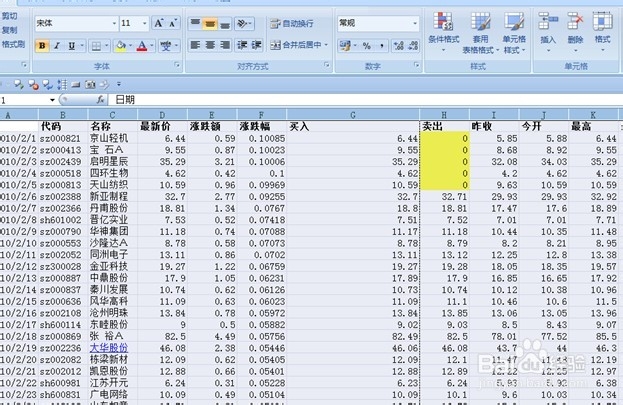This screenshot has height=405, width=623.
Task: Click the 条件格式 conditional formatting button
Action: tap(443, 32)
